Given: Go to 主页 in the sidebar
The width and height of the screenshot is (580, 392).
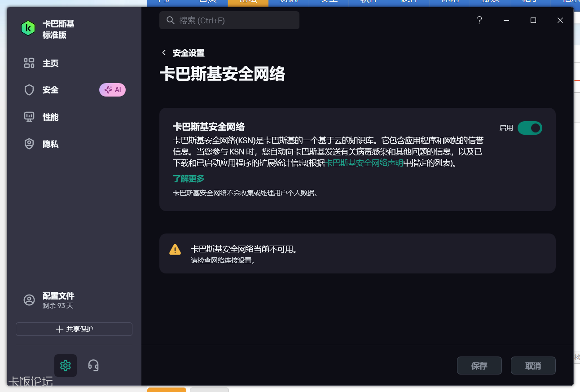Looking at the screenshot, I should click(x=51, y=63).
